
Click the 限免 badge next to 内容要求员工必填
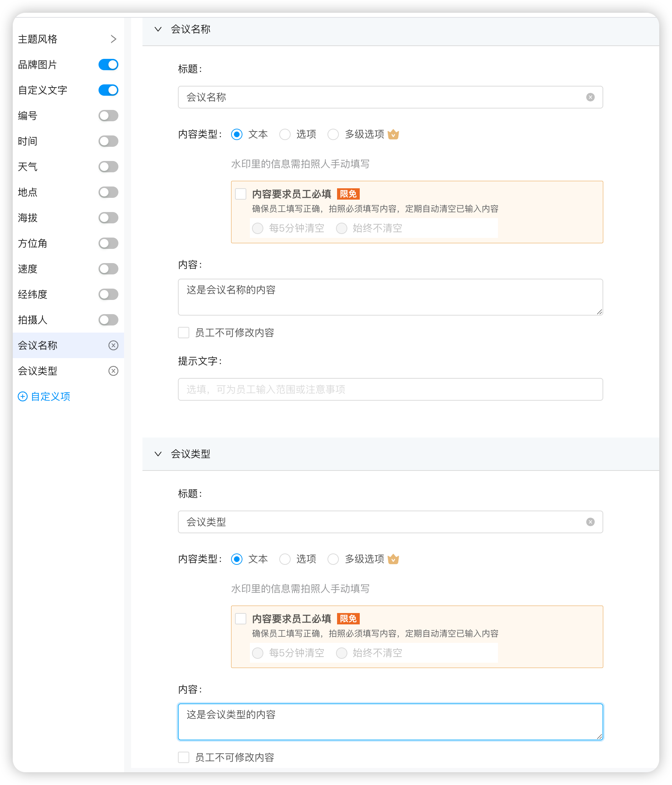(x=348, y=194)
